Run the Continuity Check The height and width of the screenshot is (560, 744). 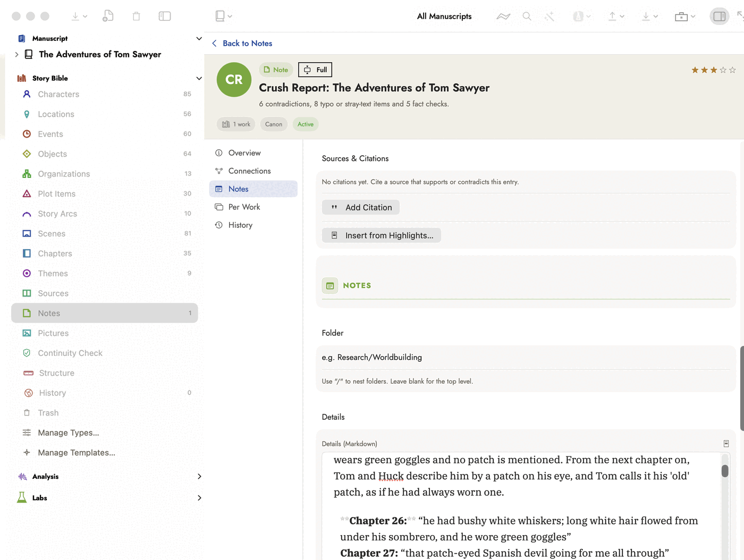pyautogui.click(x=104, y=353)
